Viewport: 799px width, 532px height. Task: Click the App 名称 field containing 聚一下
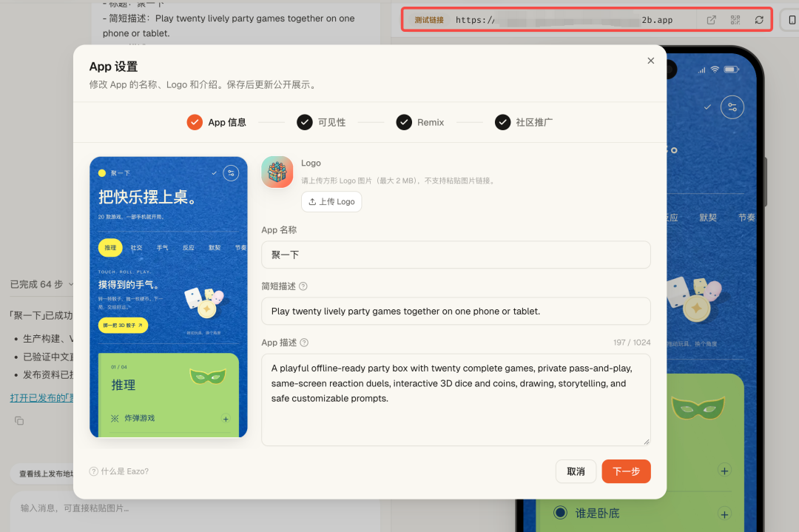[456, 255]
